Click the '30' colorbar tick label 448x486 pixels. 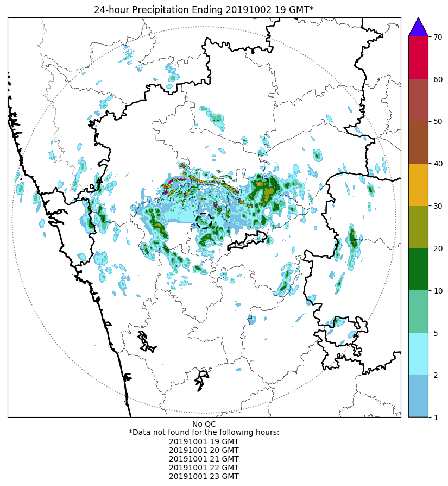pyautogui.click(x=438, y=206)
